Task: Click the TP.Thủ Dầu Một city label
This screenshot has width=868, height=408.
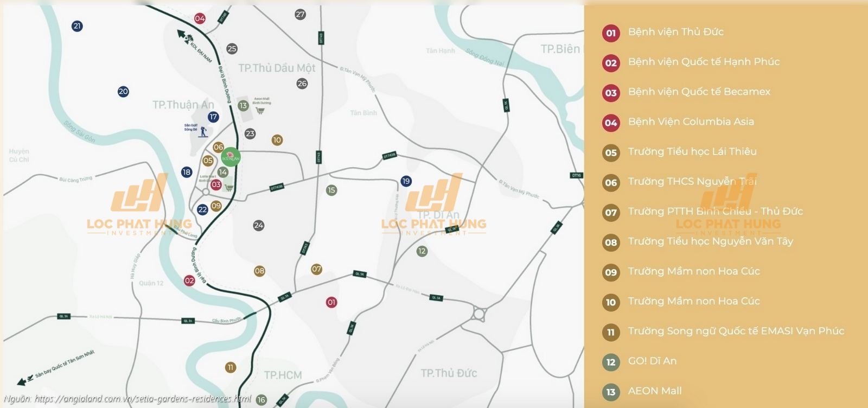Action: pyautogui.click(x=277, y=68)
